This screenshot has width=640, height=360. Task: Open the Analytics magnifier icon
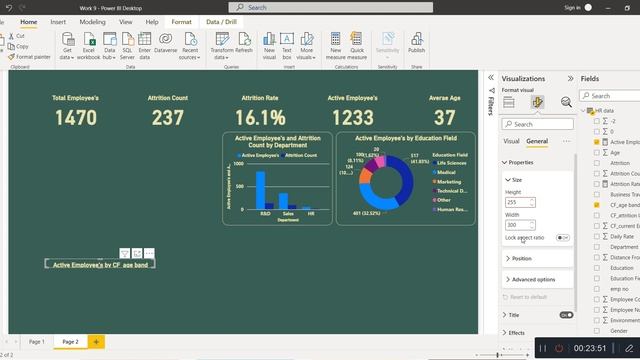tap(566, 102)
